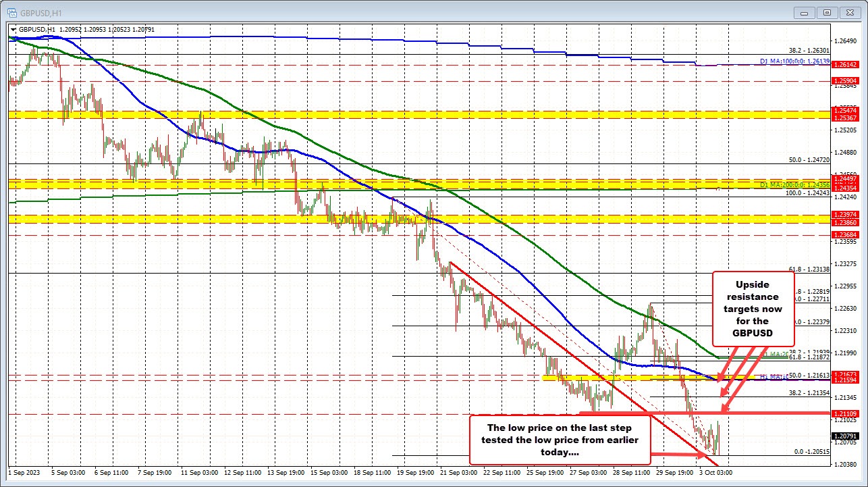Minimize the GBPUSD chart window
Image resolution: width=868 pixels, height=487 pixels.
click(804, 12)
